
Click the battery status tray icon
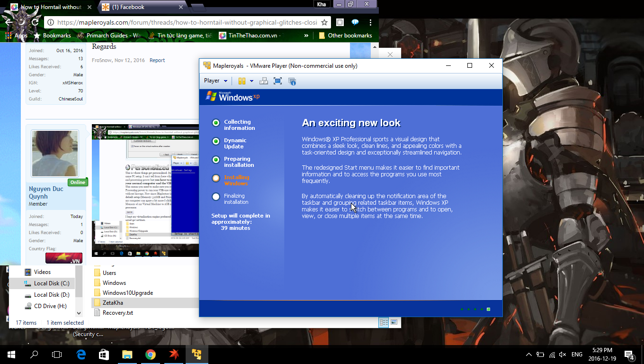coord(540,355)
